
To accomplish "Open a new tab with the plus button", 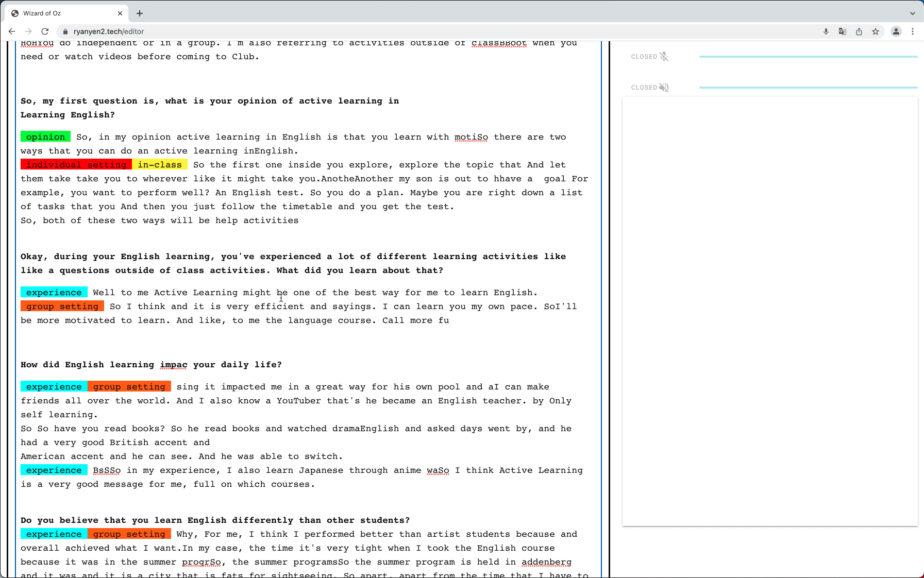I will tap(140, 13).
